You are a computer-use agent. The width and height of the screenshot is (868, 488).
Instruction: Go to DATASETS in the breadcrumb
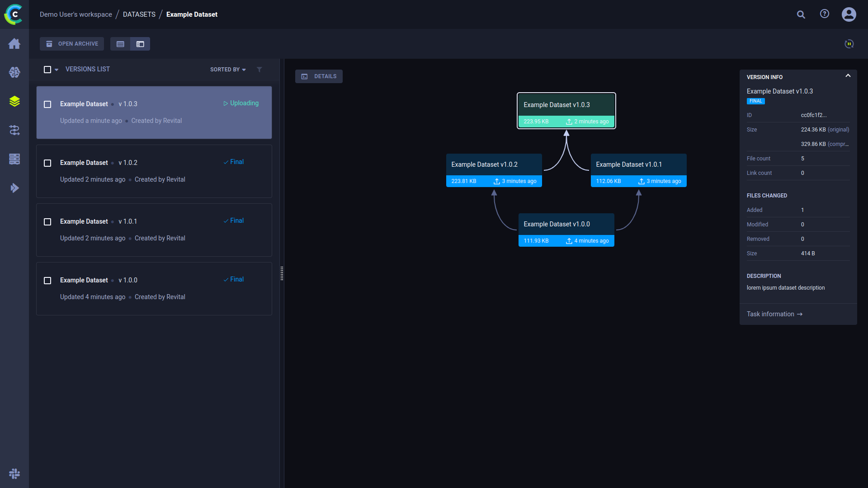coord(139,14)
